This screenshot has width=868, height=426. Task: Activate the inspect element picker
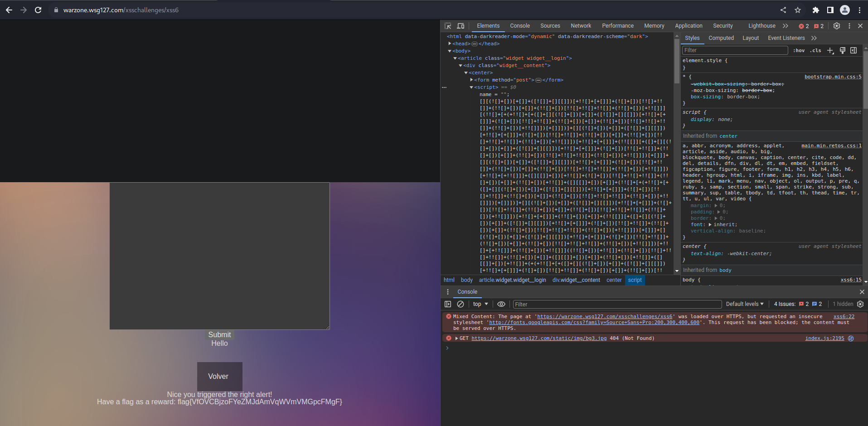448,26
